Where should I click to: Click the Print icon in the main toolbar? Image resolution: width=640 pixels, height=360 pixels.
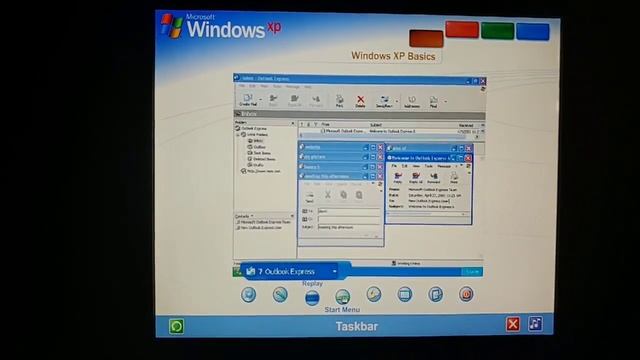point(339,101)
